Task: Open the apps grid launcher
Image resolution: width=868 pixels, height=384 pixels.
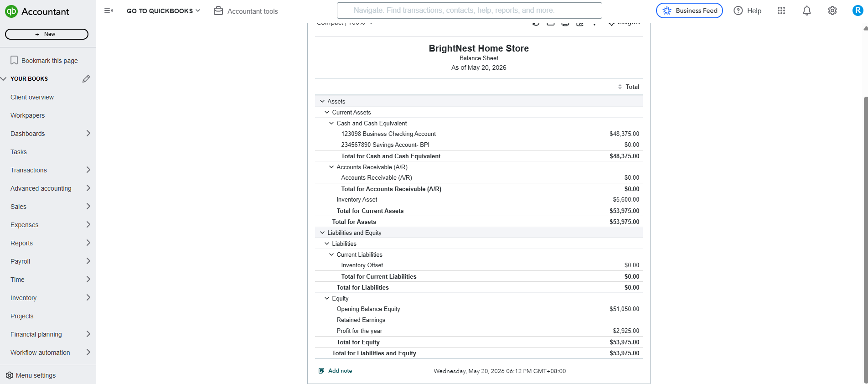Action: pyautogui.click(x=781, y=11)
